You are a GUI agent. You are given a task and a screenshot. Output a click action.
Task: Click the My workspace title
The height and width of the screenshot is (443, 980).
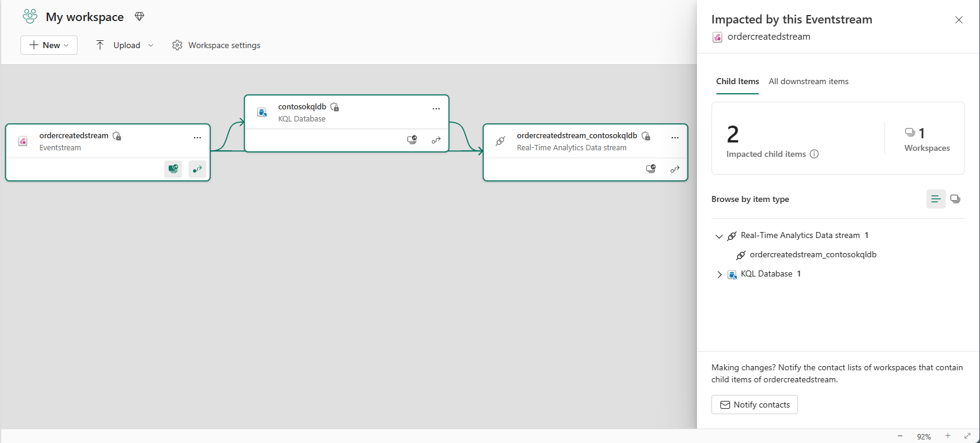tap(85, 17)
